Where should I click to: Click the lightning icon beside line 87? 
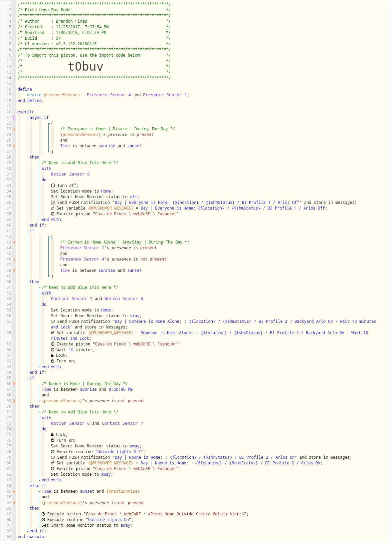pyautogui.click(x=14, y=503)
